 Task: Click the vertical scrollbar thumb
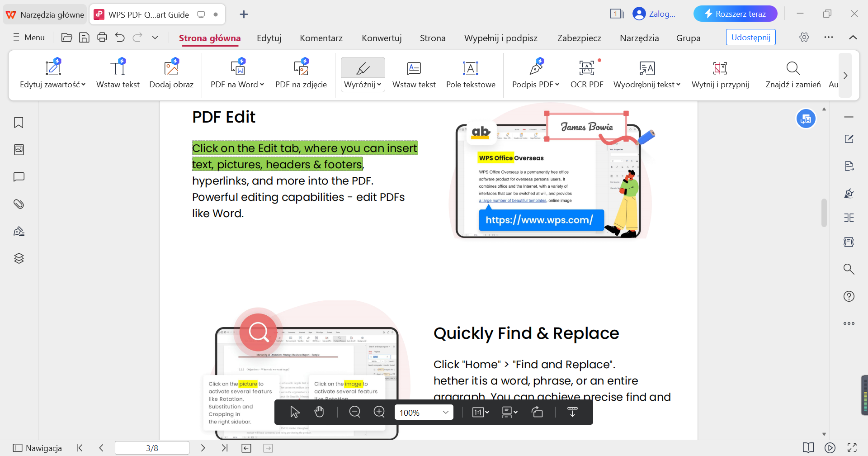(x=824, y=213)
